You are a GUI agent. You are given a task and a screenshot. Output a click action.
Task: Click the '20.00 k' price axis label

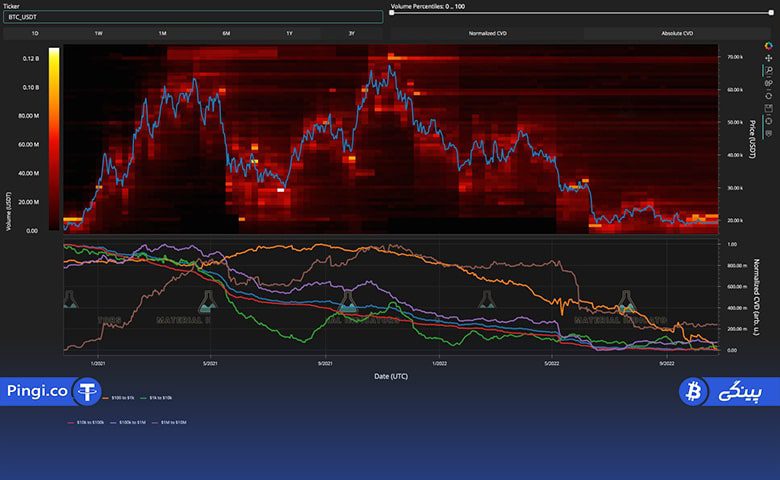click(x=735, y=220)
